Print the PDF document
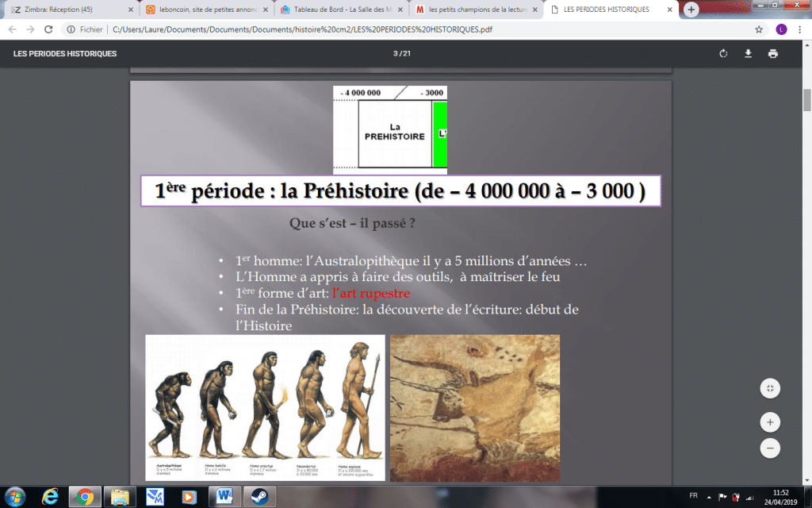Image resolution: width=812 pixels, height=508 pixels. pyautogui.click(x=772, y=54)
